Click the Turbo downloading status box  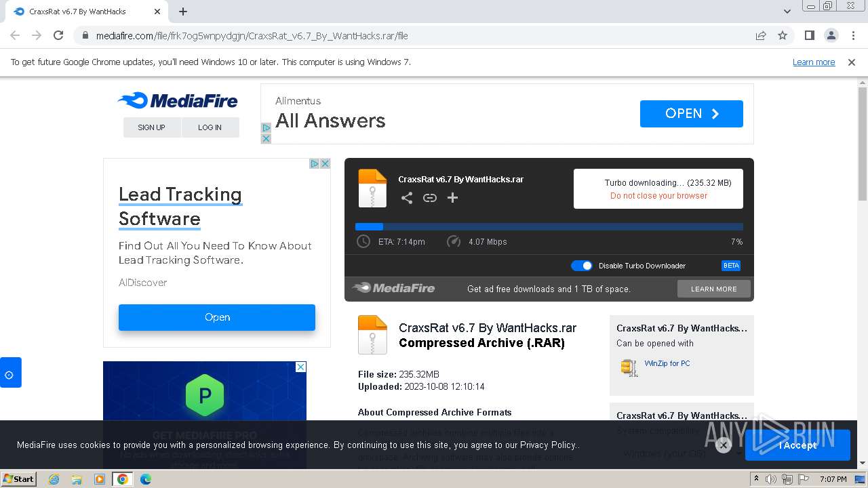pyautogui.click(x=658, y=188)
